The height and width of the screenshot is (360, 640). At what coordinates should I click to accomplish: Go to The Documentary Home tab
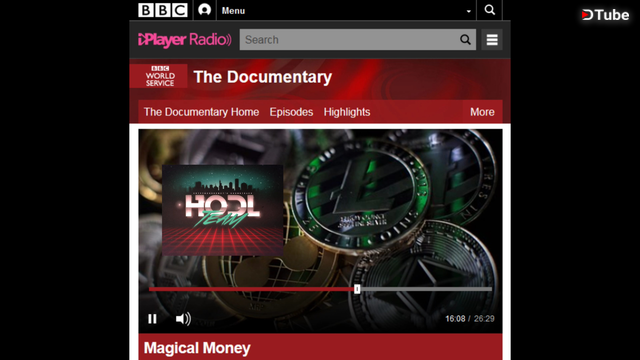(201, 112)
